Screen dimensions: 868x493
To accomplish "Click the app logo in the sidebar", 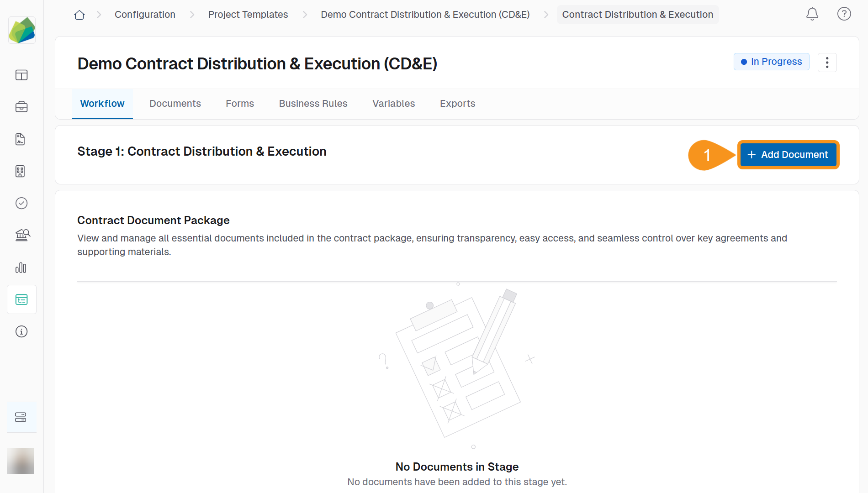I will [21, 30].
